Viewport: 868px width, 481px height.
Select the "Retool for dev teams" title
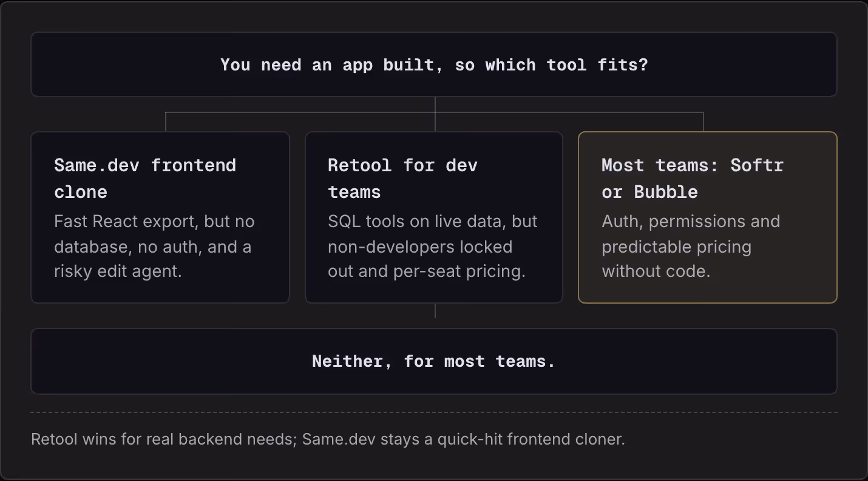coord(402,179)
